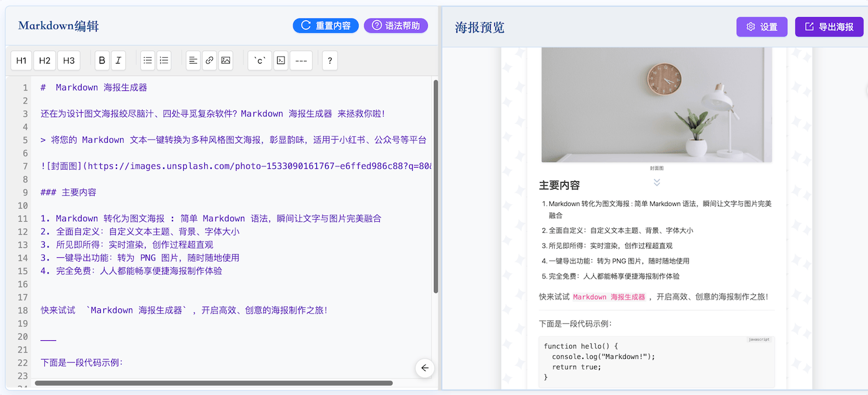The height and width of the screenshot is (395, 868).
Task: Insert horizontal rule with --- button
Action: [x=301, y=60]
